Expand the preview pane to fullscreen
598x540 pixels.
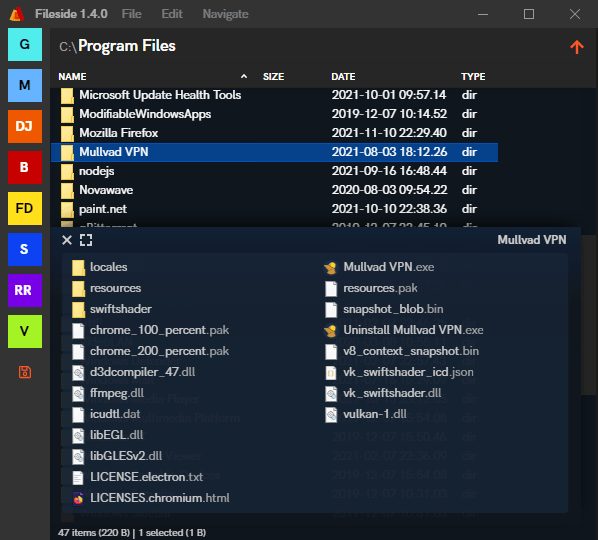(86, 240)
